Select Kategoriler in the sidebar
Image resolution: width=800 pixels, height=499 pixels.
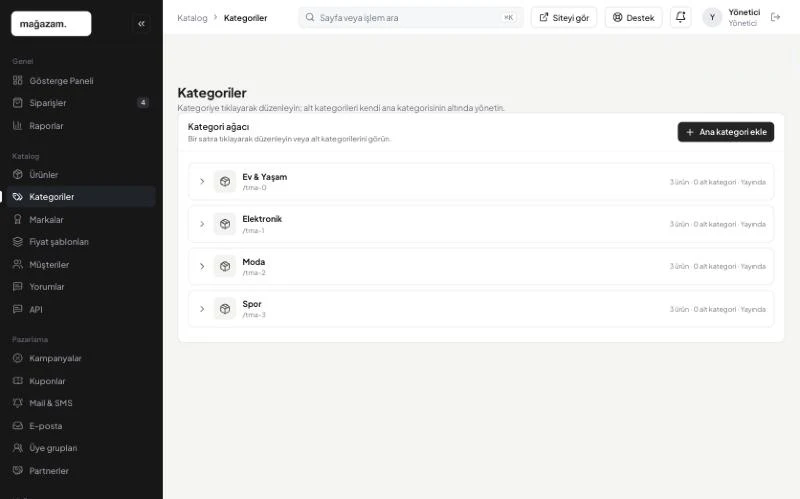(82, 196)
